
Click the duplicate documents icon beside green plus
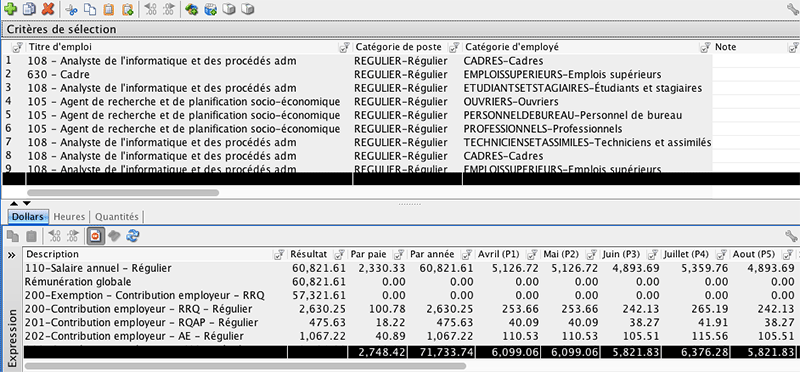(x=29, y=9)
